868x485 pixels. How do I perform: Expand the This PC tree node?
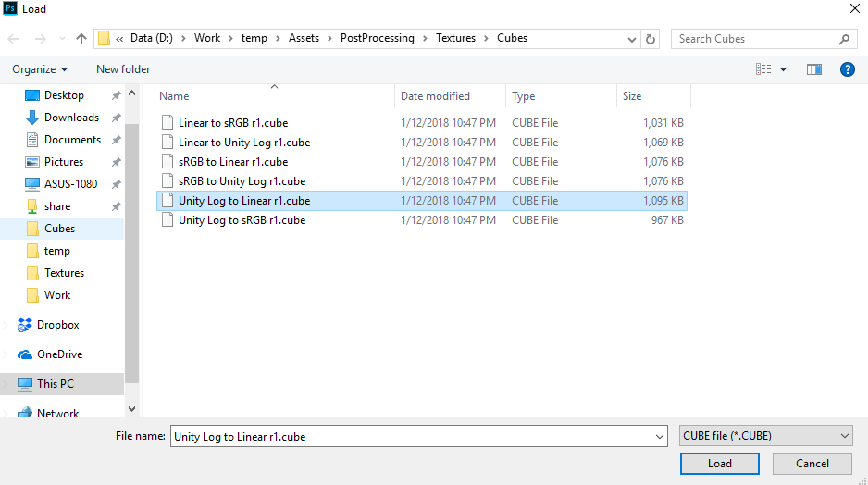[x=7, y=384]
